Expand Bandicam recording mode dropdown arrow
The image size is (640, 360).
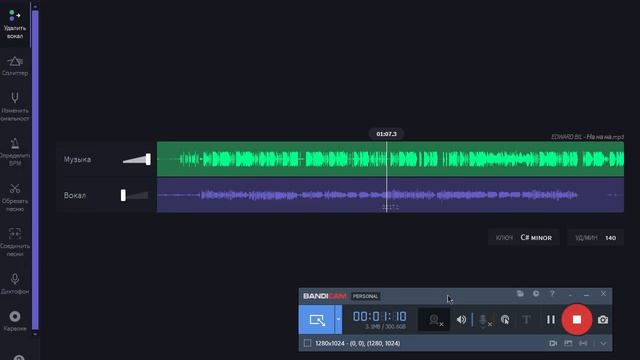(338, 320)
